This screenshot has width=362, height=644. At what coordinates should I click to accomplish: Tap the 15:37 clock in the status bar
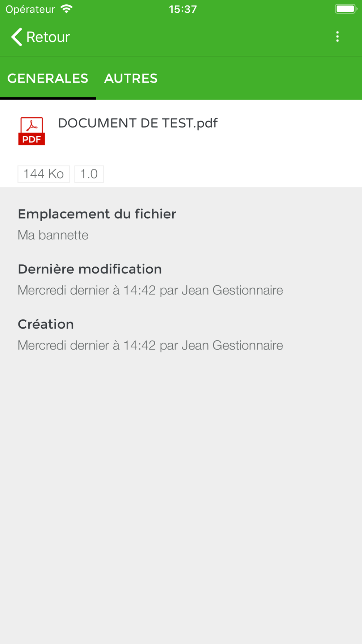coord(183,9)
